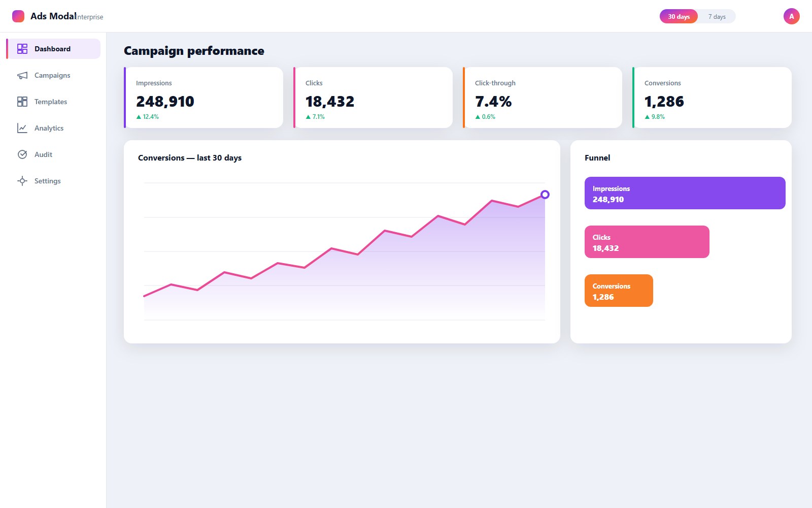The height and width of the screenshot is (508, 812).
Task: Switch time range to 30 days
Action: 679,16
